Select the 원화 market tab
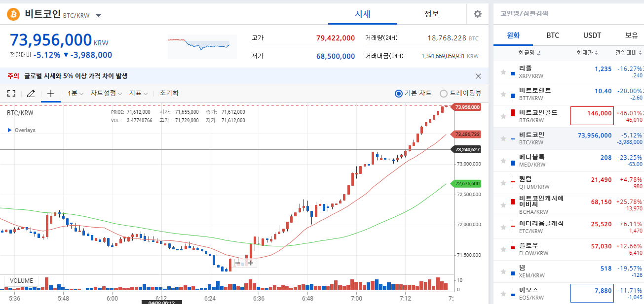 coord(513,35)
